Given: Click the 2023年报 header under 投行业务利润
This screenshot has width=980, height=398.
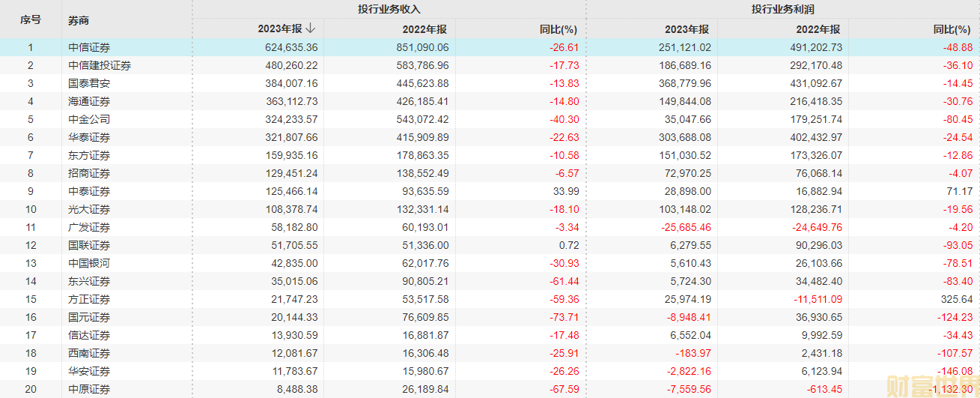Looking at the screenshot, I should 688,29.
